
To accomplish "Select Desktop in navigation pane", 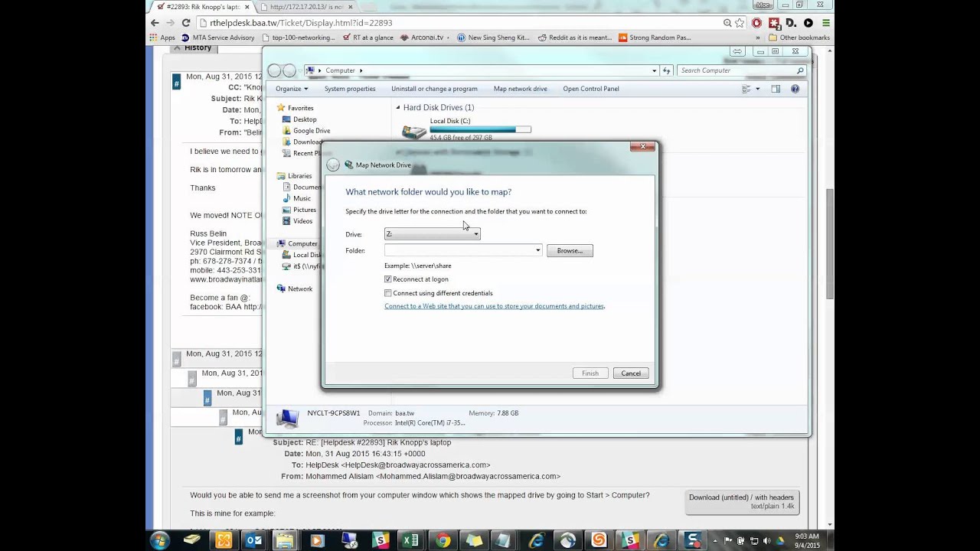I will (x=299, y=119).
